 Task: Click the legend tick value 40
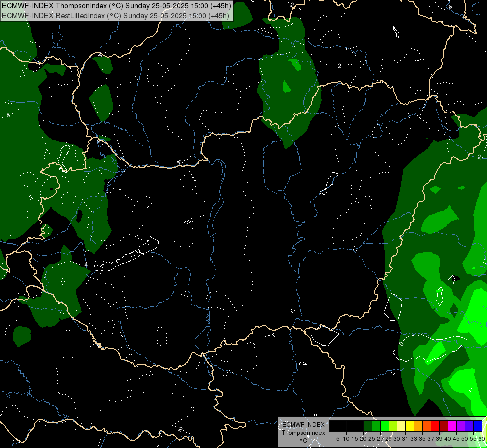click(x=448, y=439)
